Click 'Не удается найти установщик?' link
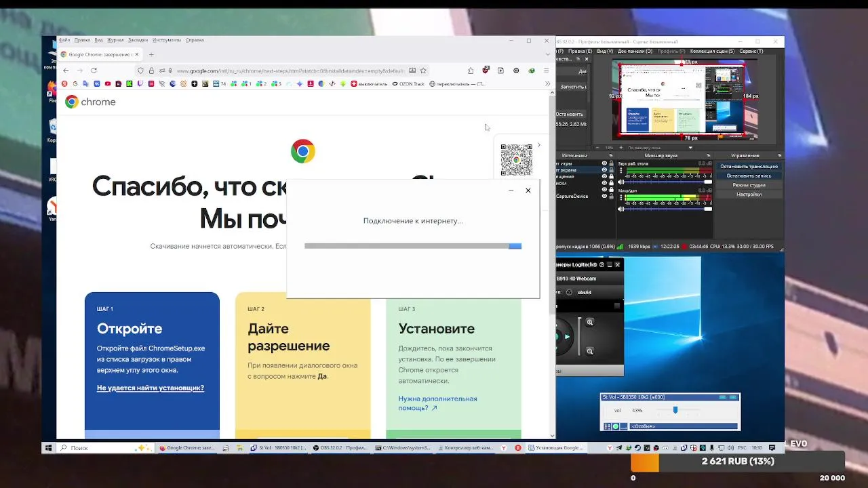 [x=151, y=388]
